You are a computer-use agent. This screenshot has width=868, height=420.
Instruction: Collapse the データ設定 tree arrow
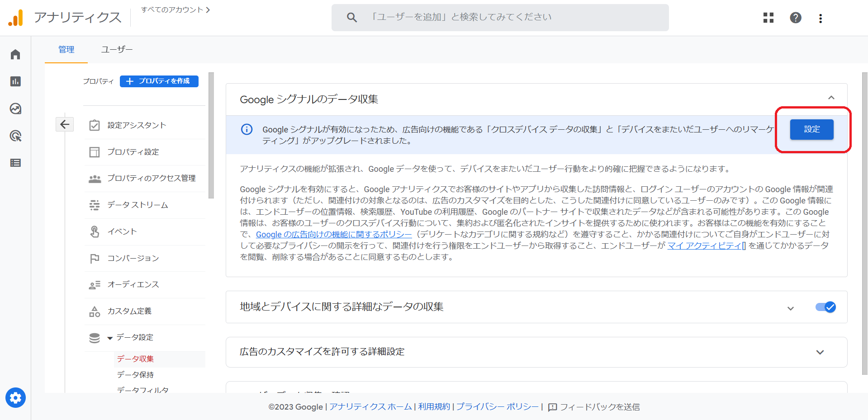pyautogui.click(x=110, y=338)
